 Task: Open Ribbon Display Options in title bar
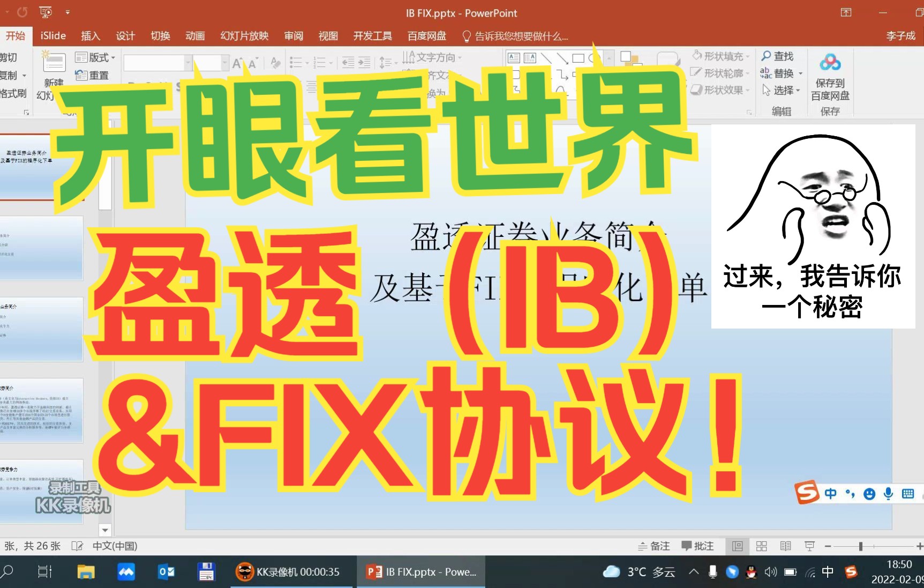846,12
